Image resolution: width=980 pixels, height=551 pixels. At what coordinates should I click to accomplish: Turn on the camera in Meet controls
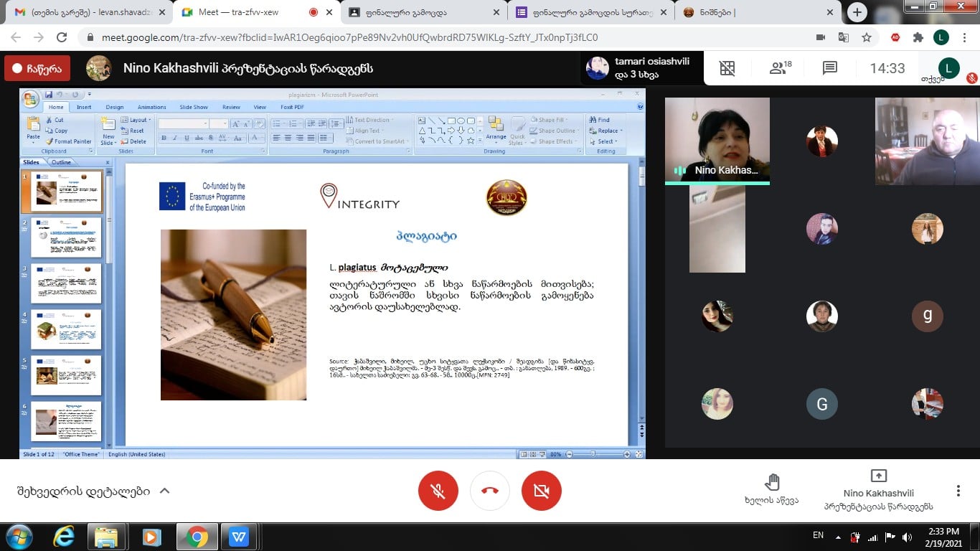pyautogui.click(x=542, y=491)
